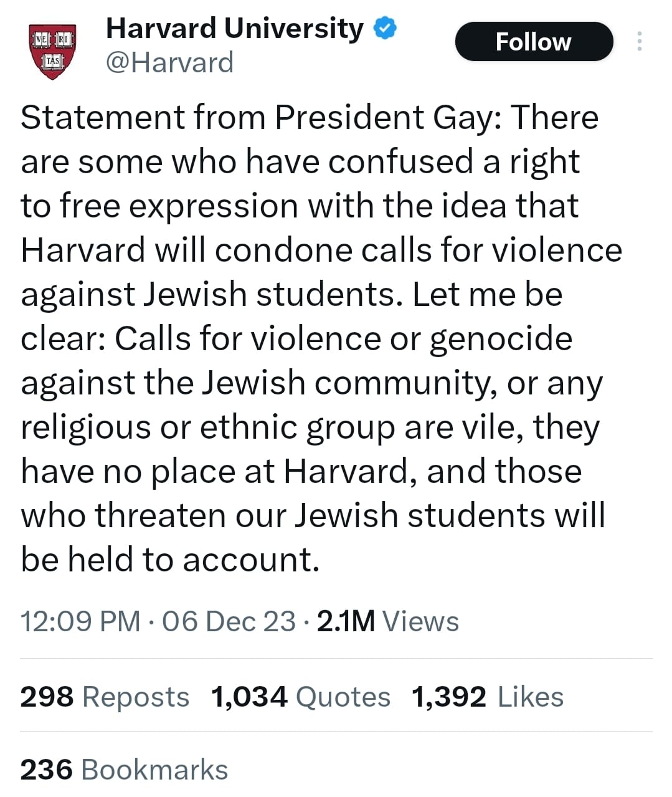Open the three-dot more options menu
672x797 pixels.
click(x=639, y=41)
